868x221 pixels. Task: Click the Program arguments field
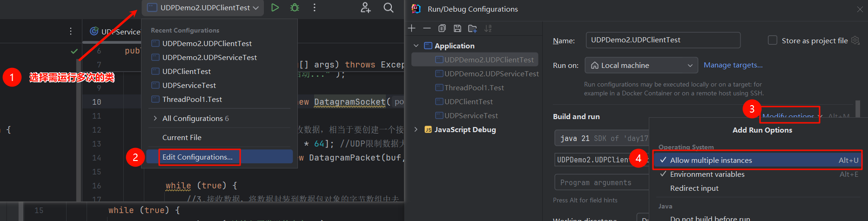(602, 182)
